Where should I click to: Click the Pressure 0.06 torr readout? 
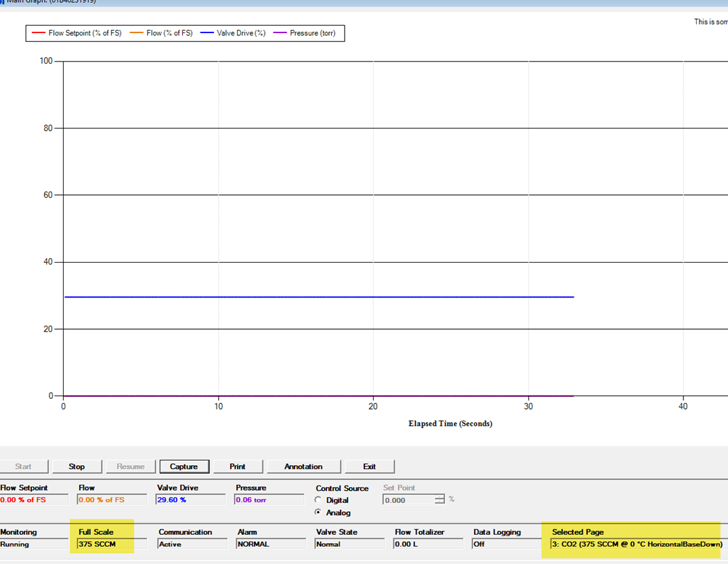[x=269, y=500]
